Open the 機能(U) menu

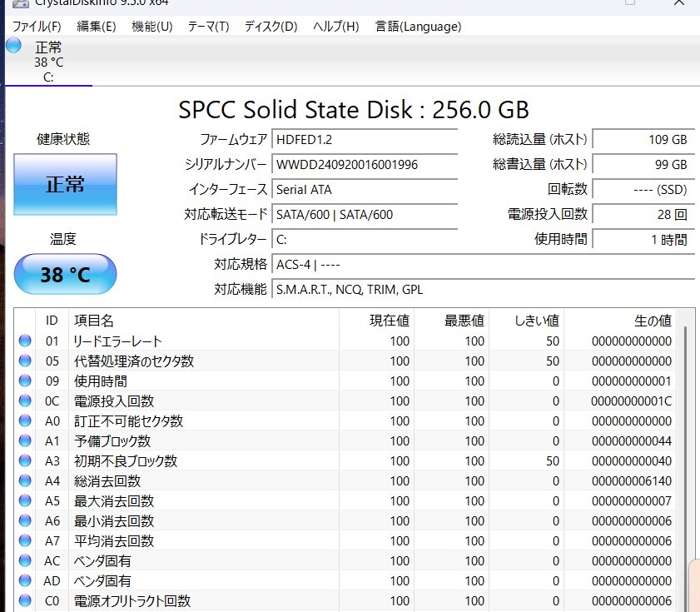[x=151, y=27]
